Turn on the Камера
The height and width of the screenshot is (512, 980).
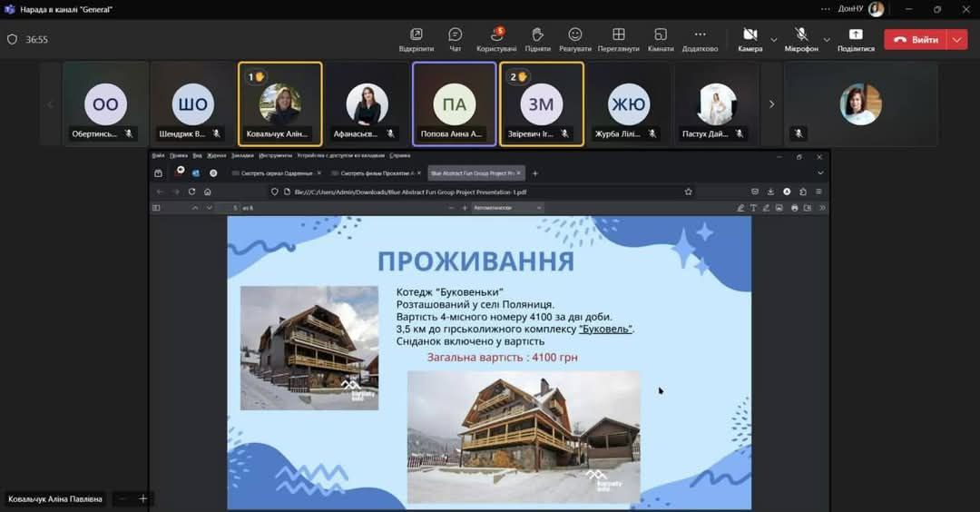pyautogui.click(x=750, y=39)
